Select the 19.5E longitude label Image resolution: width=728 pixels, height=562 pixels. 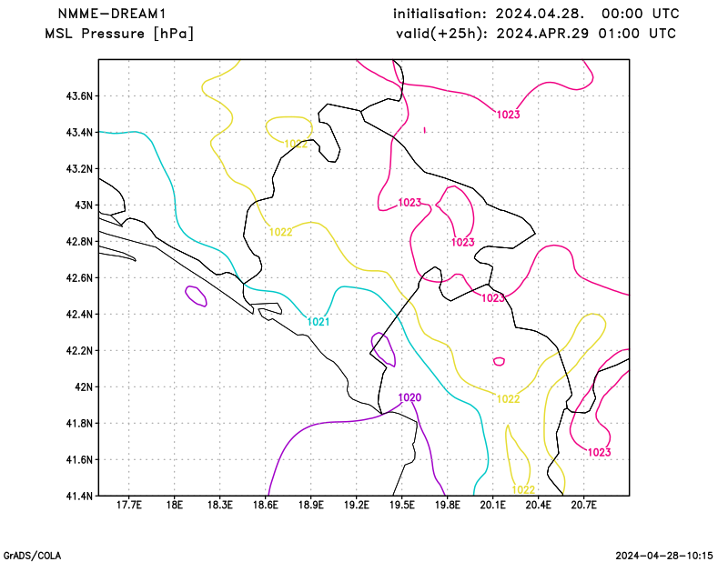(402, 506)
